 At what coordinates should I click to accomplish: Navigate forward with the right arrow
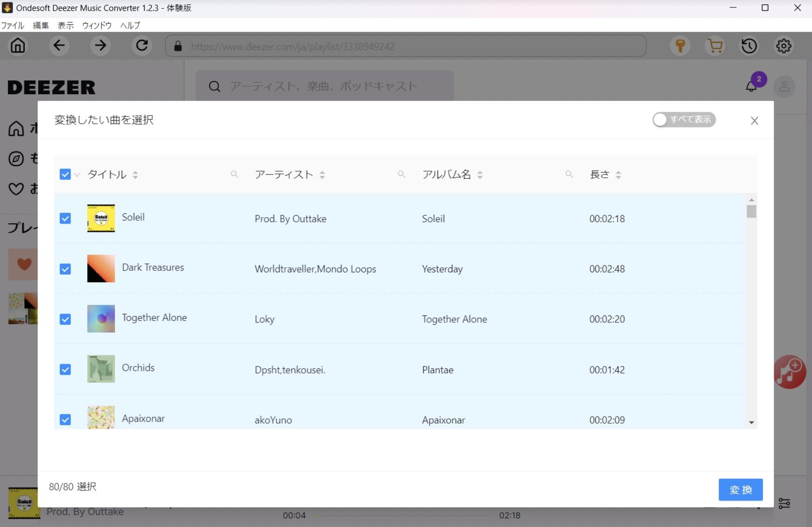pos(100,45)
